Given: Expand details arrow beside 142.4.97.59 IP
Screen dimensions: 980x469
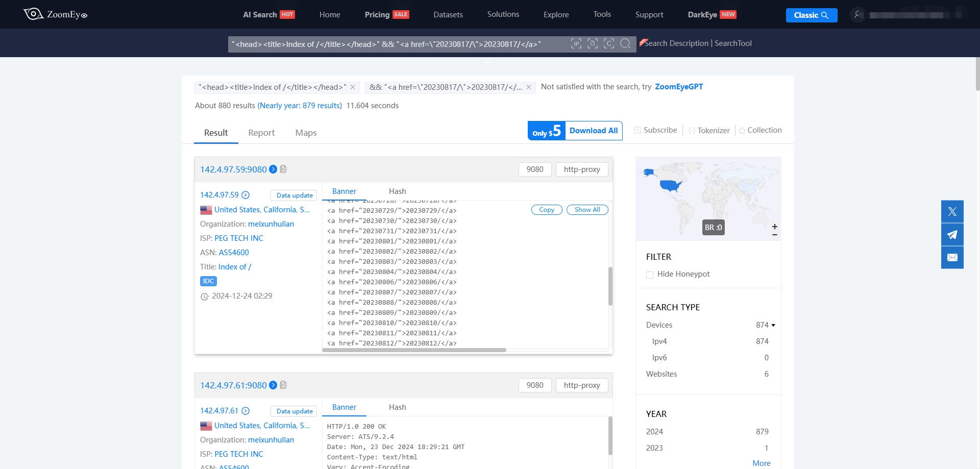Looking at the screenshot, I should [x=246, y=195].
